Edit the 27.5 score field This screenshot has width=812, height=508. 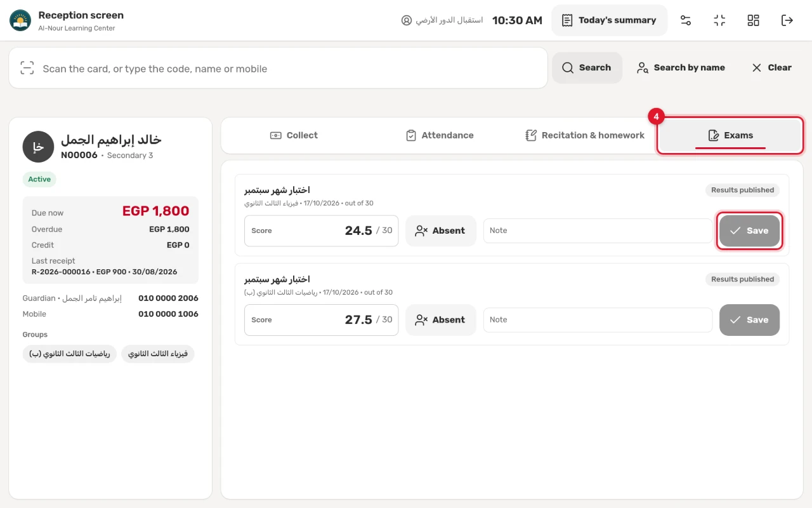click(x=322, y=319)
